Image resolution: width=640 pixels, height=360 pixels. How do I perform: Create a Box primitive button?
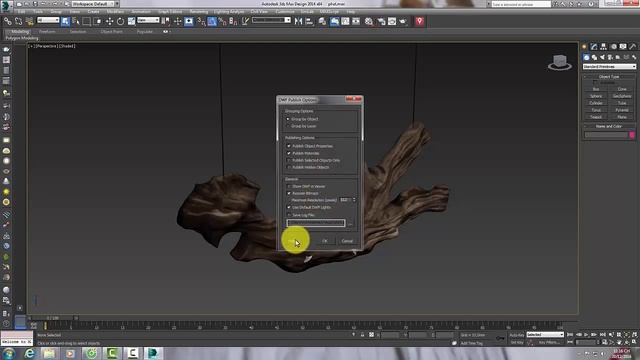(596, 89)
